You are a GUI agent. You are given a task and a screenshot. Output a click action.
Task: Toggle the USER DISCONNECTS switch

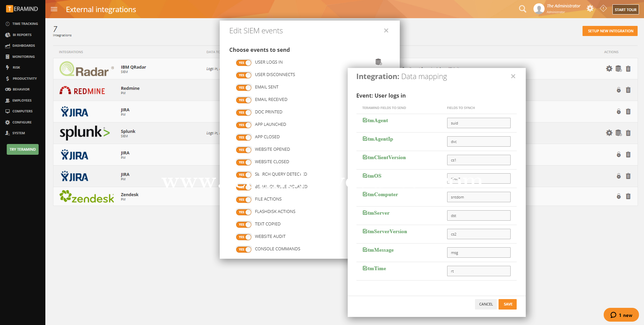244,75
